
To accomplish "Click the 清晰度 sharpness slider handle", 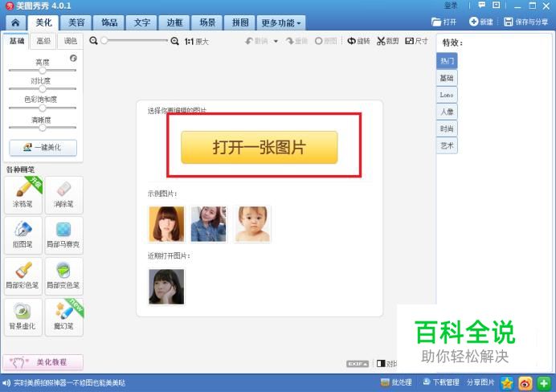I will click(43, 128).
